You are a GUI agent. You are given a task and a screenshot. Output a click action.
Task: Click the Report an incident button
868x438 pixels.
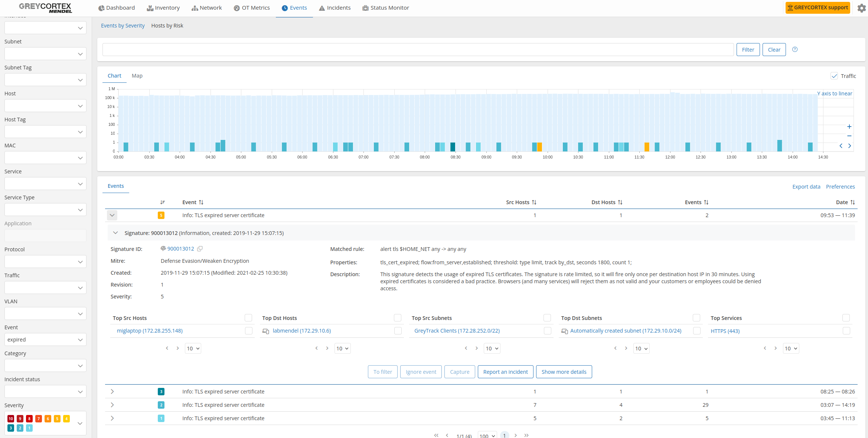[x=505, y=372]
